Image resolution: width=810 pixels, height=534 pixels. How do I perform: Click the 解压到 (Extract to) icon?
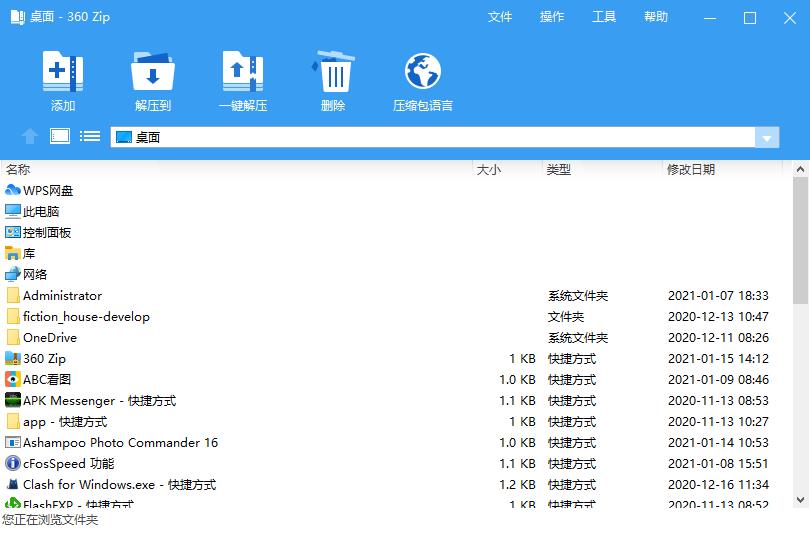[152, 71]
